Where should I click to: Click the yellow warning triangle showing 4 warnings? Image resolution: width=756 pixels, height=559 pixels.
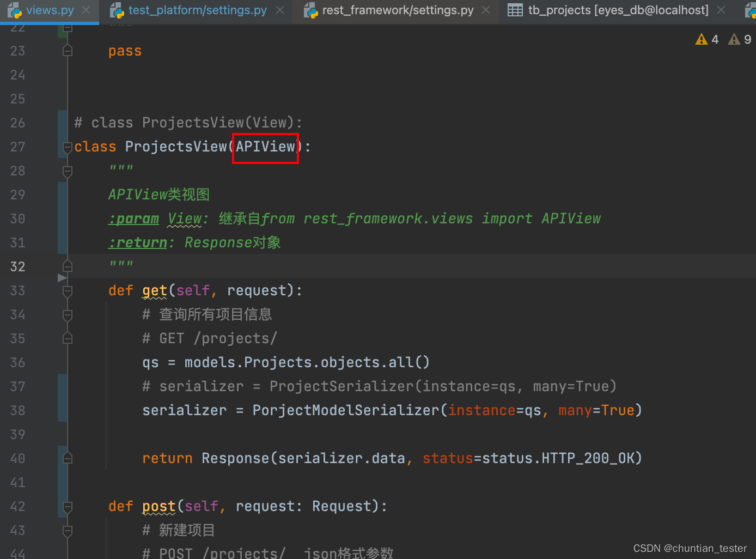click(x=701, y=39)
